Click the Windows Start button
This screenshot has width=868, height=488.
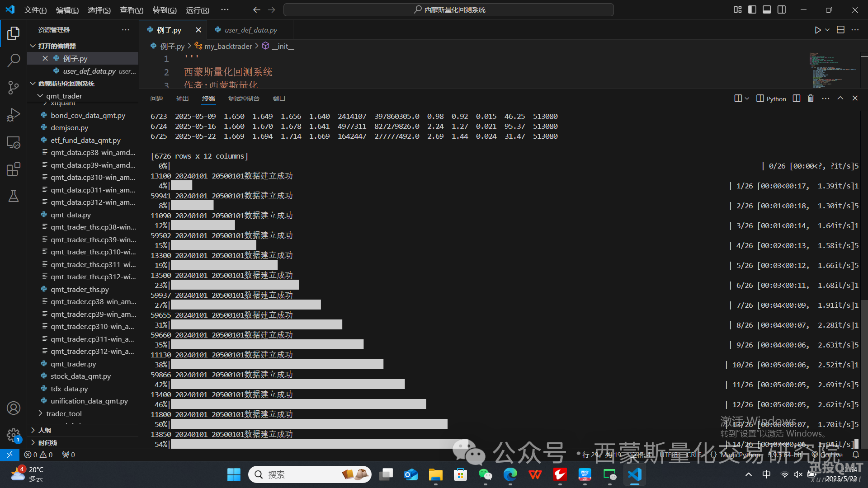point(234,474)
